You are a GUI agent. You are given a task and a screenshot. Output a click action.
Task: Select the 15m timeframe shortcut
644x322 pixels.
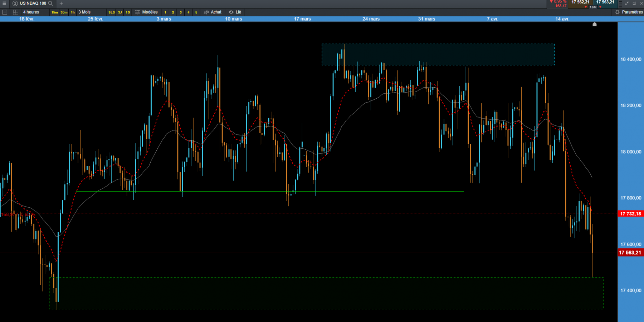pos(54,12)
